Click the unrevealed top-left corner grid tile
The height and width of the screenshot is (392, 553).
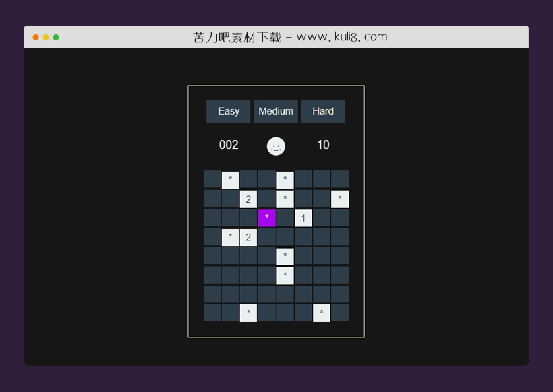click(x=212, y=179)
